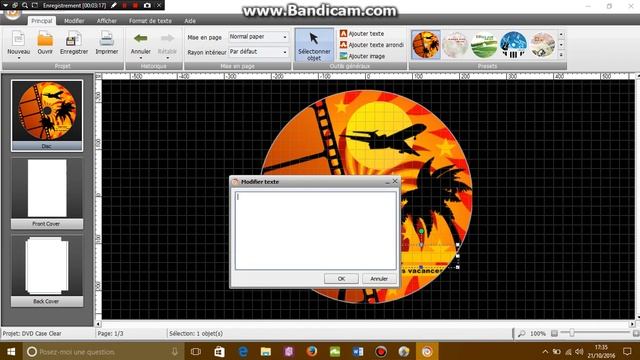Switch to the Afficher tab
The width and height of the screenshot is (640, 360).
pyautogui.click(x=107, y=20)
